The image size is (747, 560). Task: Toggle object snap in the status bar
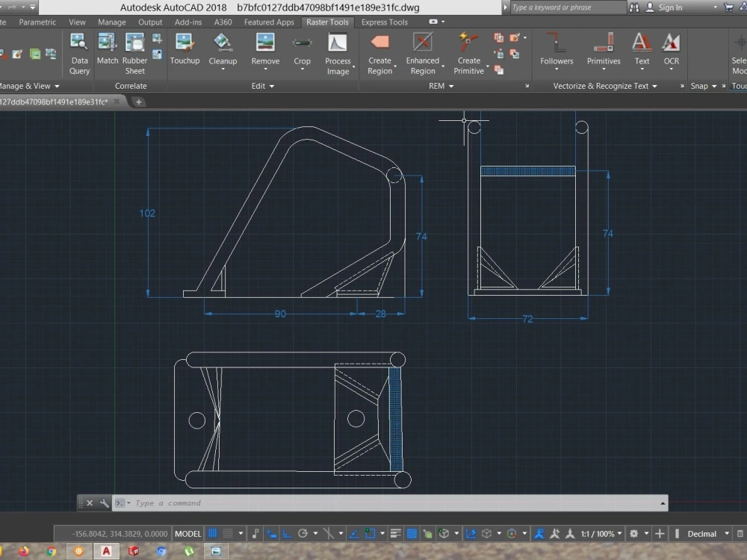370,533
